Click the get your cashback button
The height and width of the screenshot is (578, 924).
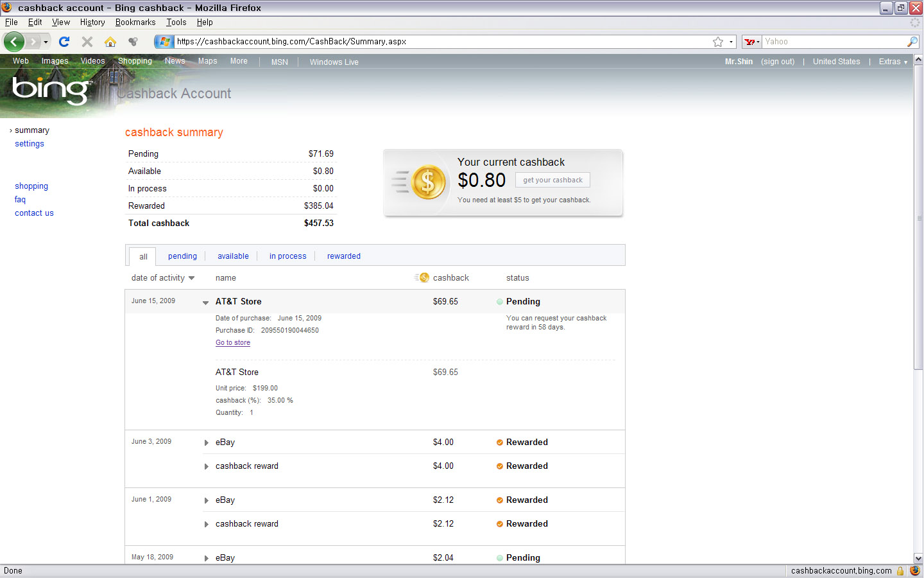[x=552, y=180]
